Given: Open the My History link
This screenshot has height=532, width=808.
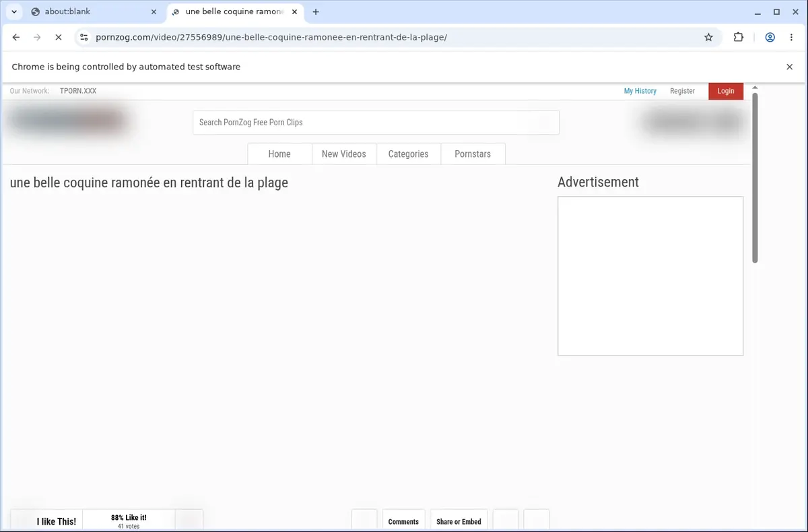Looking at the screenshot, I should click(640, 91).
